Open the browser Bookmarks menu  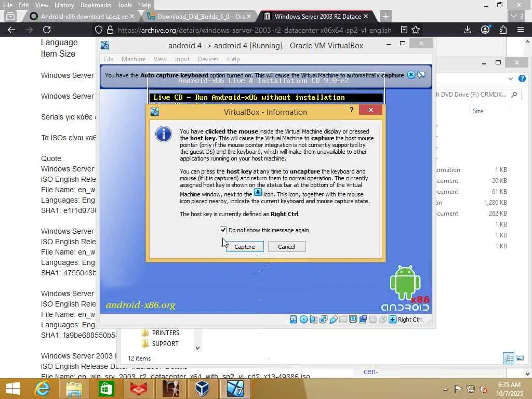point(96,5)
